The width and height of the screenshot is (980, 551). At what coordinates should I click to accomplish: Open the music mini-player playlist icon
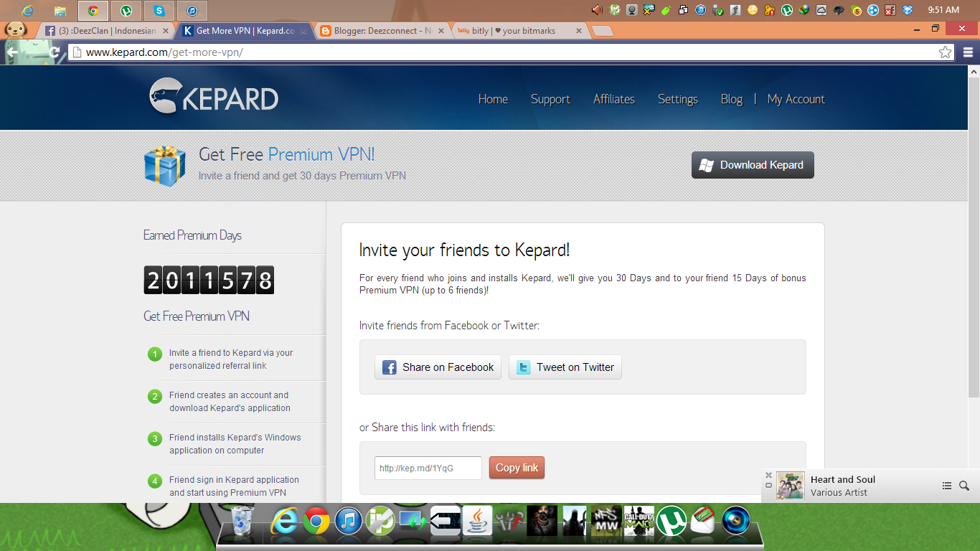click(947, 486)
